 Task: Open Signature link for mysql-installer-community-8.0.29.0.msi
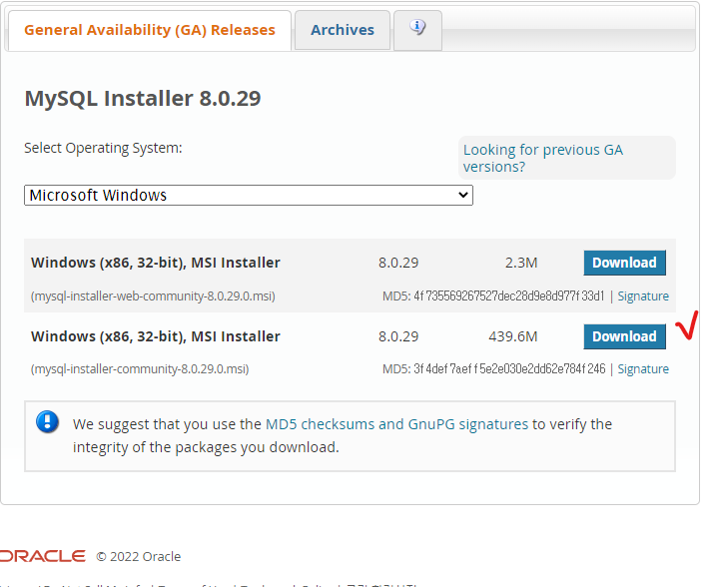point(643,369)
